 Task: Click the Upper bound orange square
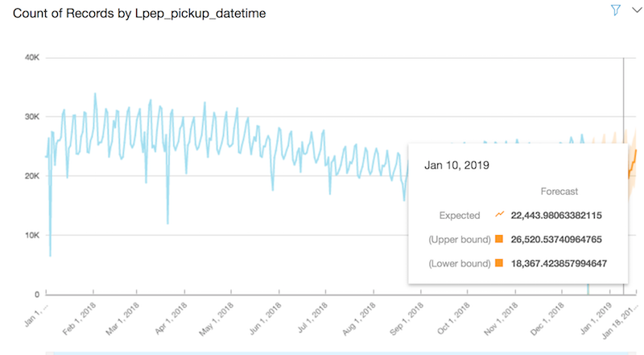point(500,239)
